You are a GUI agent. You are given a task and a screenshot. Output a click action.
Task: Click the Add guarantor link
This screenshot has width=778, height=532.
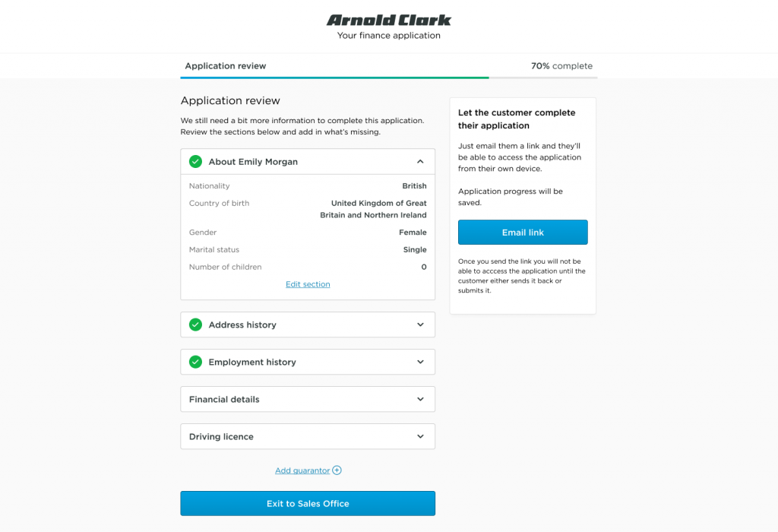coord(301,470)
